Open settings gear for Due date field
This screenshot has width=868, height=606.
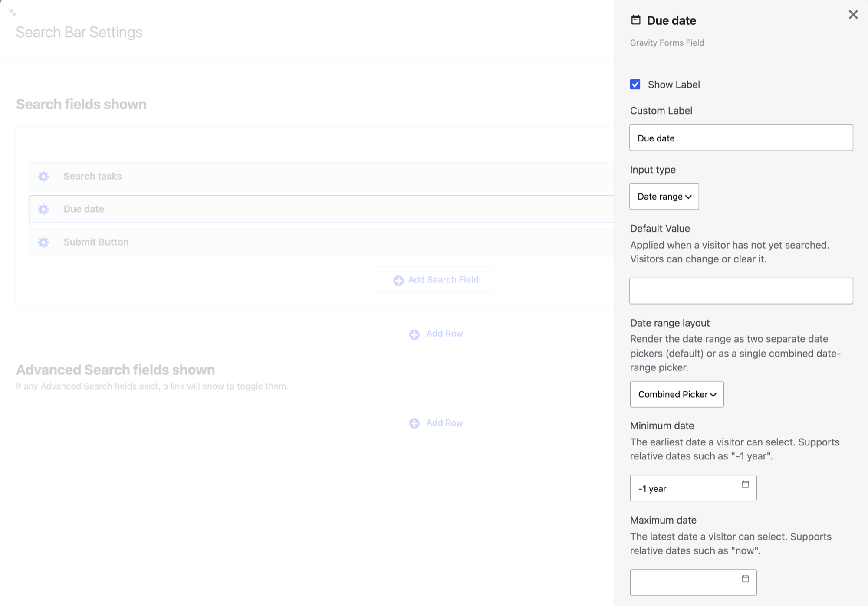click(x=43, y=209)
